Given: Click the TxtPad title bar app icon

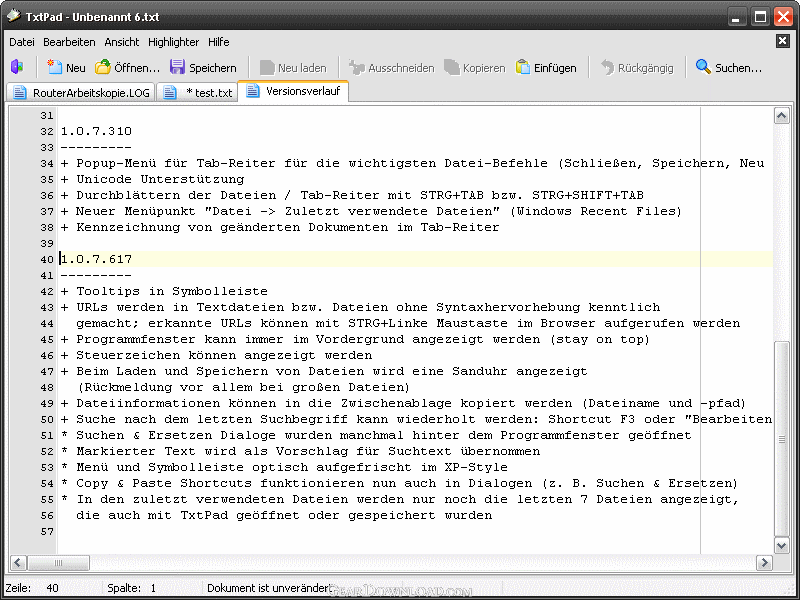Looking at the screenshot, I should tap(14, 16).
